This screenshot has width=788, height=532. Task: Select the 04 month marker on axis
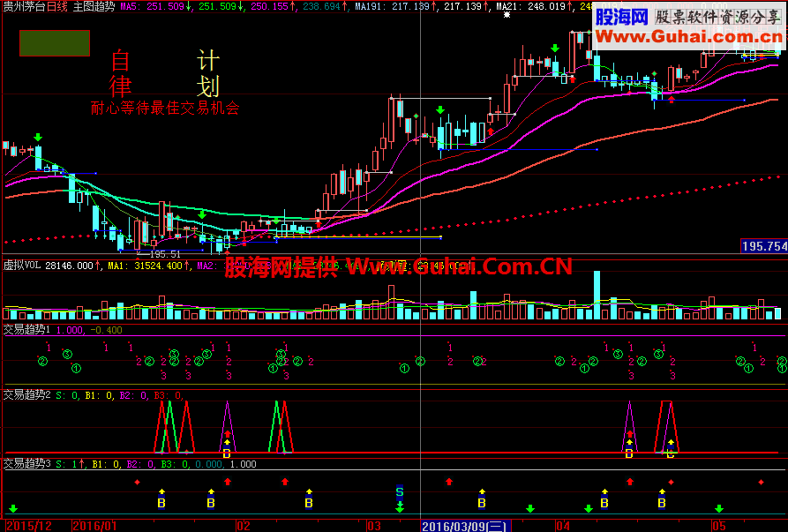pos(563,526)
